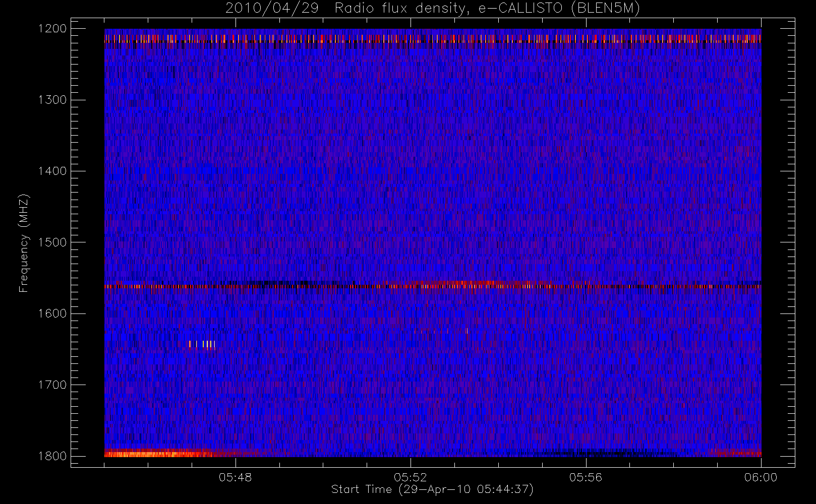Select the 1600 frequency axis label
The width and height of the screenshot is (816, 504).
click(52, 313)
